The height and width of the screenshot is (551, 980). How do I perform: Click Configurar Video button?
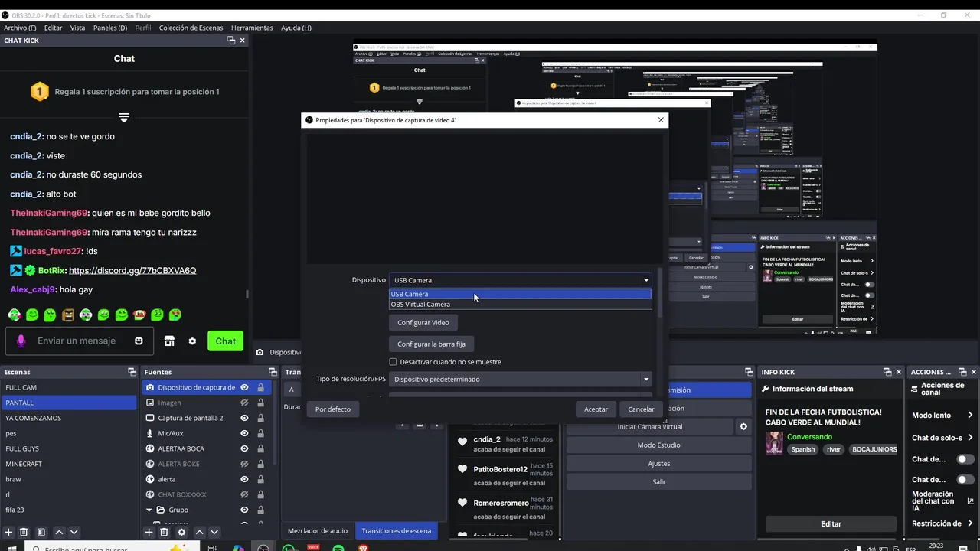tap(423, 322)
